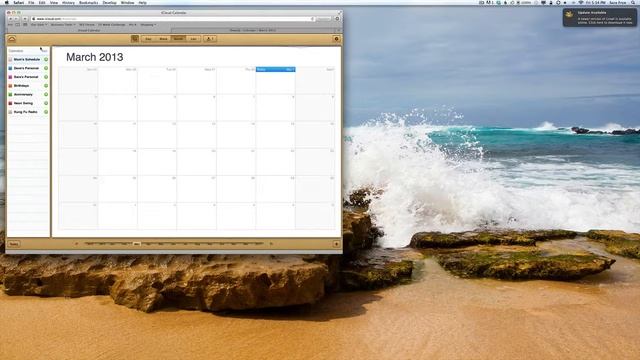Switch to Week view
The image size is (640, 360).
[x=163, y=39]
